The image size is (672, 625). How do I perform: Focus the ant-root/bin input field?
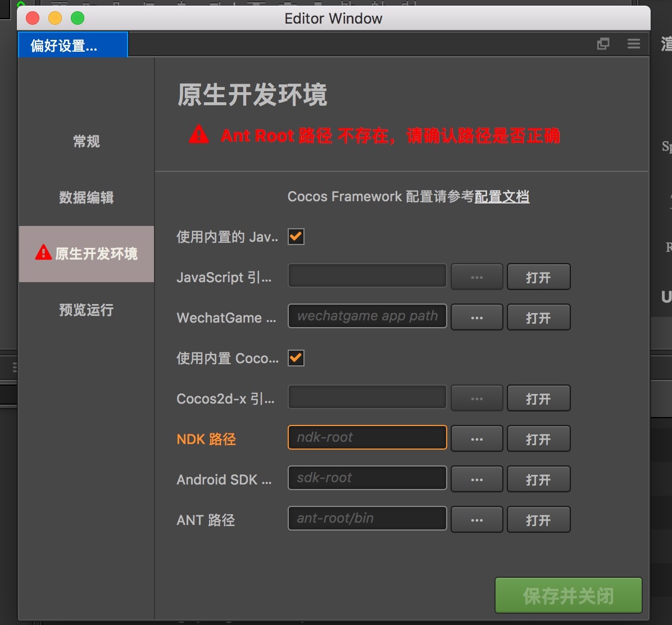coord(367,518)
